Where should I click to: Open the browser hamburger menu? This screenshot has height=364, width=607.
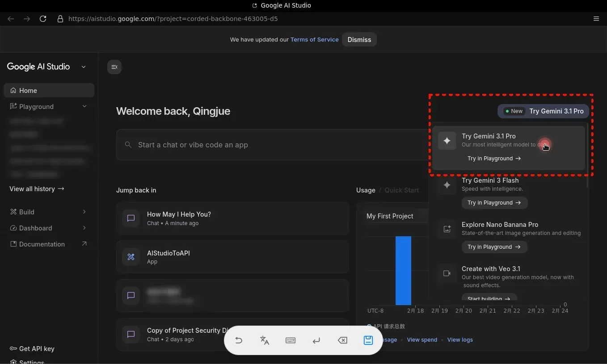point(596,19)
